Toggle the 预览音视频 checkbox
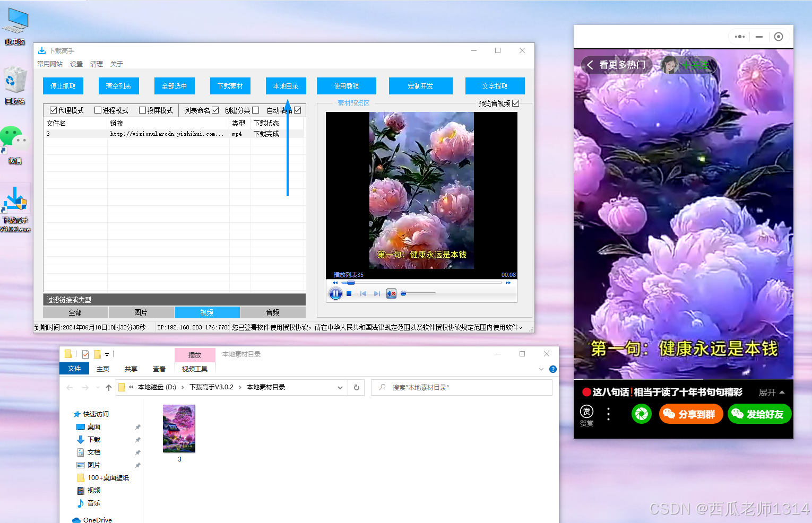This screenshot has width=812, height=523. click(515, 103)
